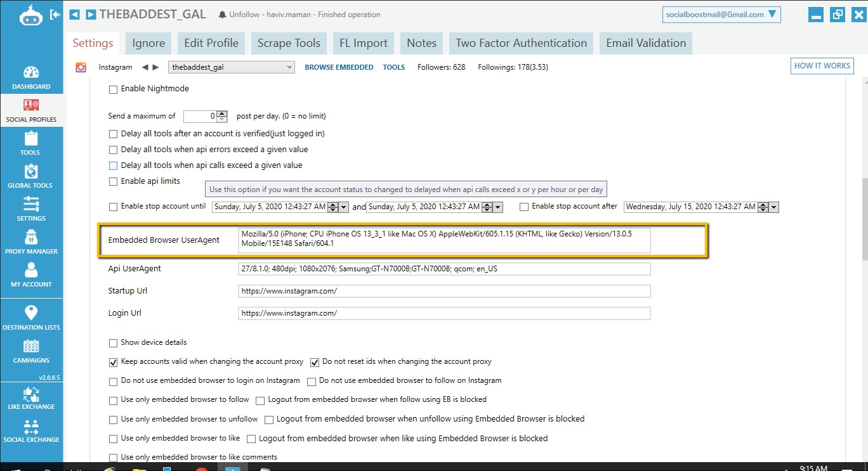Click the Startup Url input field
Viewport: 868px width, 471px height.
click(444, 291)
